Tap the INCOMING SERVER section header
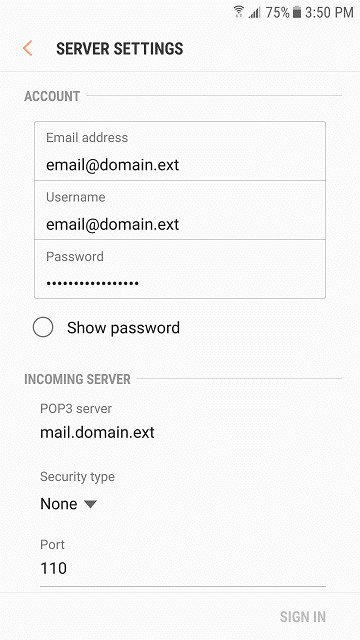 pos(77,379)
